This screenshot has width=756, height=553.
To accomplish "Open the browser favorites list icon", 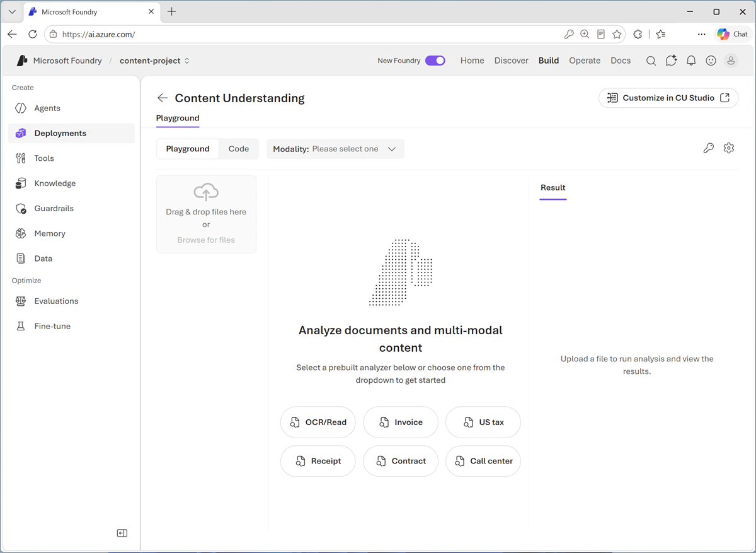I will coord(660,35).
